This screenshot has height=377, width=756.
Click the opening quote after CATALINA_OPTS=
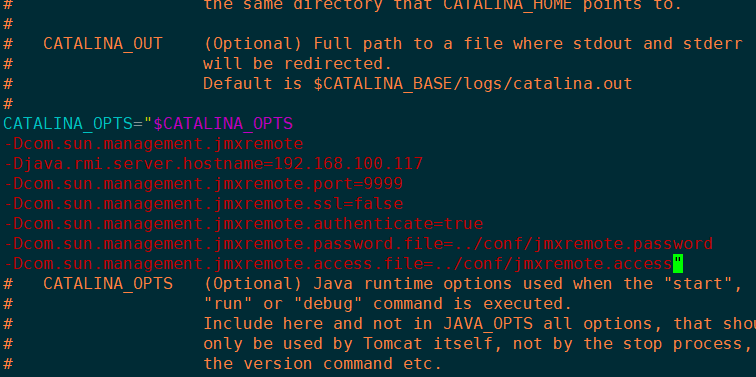click(x=148, y=124)
